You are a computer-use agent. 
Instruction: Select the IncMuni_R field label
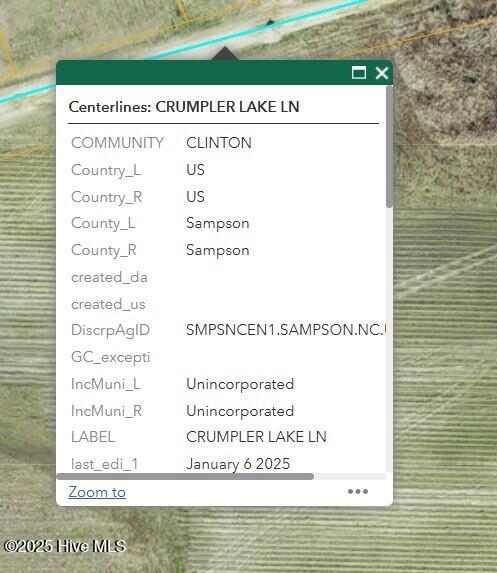(x=106, y=411)
